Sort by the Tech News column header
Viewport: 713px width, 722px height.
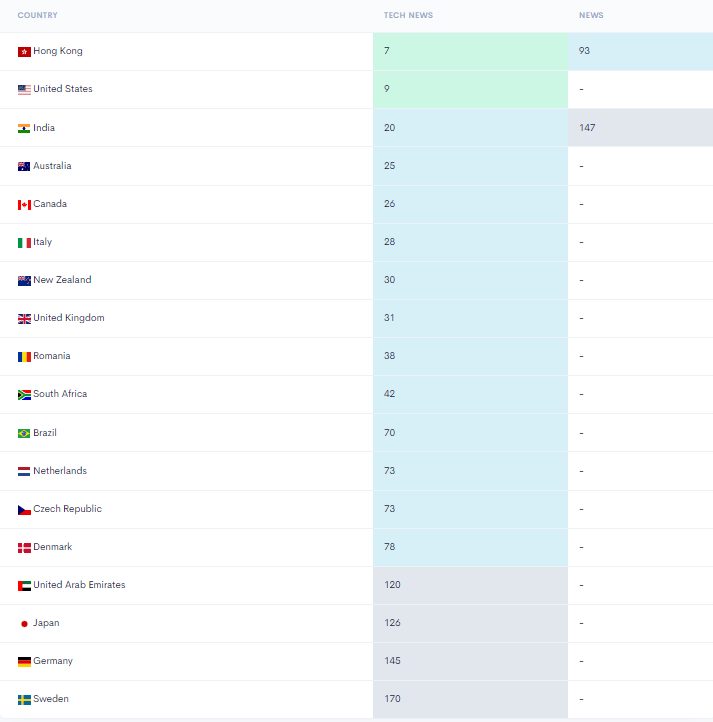(408, 15)
